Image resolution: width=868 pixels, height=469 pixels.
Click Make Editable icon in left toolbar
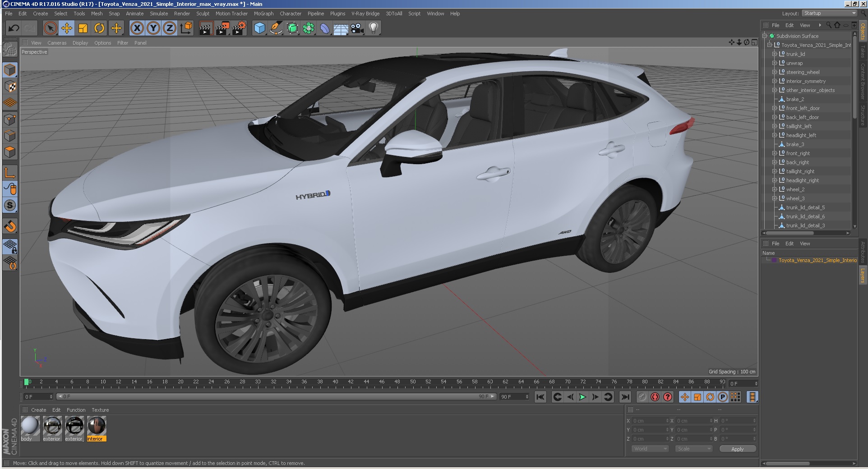click(x=10, y=49)
